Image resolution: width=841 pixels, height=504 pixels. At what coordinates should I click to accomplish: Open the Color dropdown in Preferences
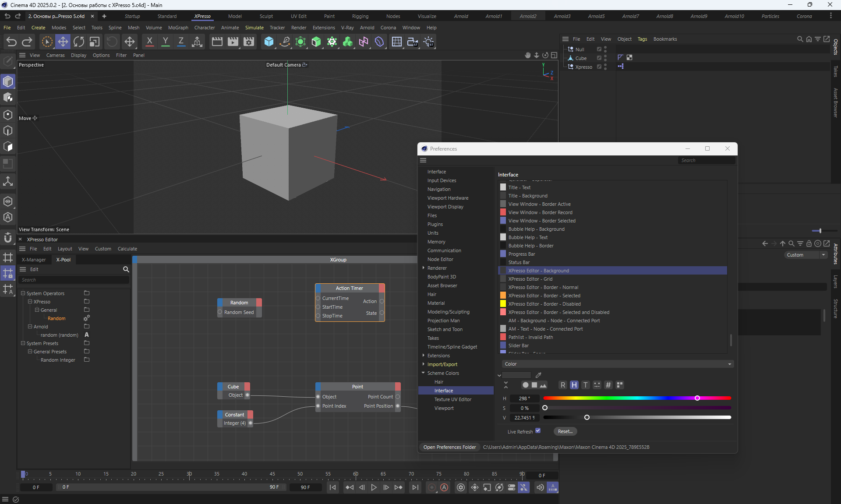pos(617,364)
